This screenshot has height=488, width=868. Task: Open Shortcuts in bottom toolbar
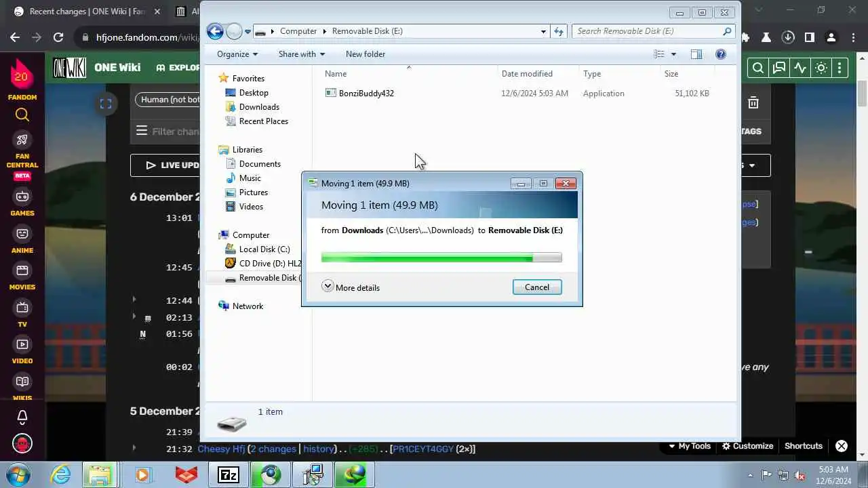pos(804,446)
